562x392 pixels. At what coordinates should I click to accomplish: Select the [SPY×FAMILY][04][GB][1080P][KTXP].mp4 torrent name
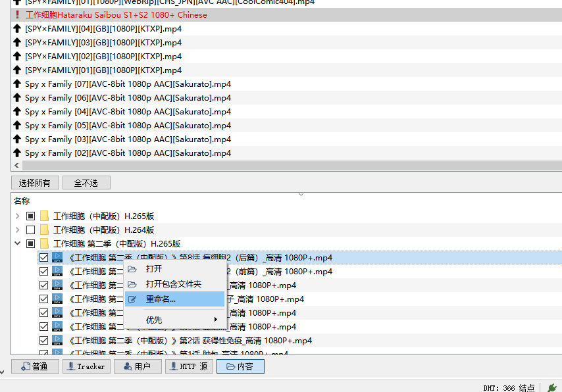pyautogui.click(x=103, y=29)
